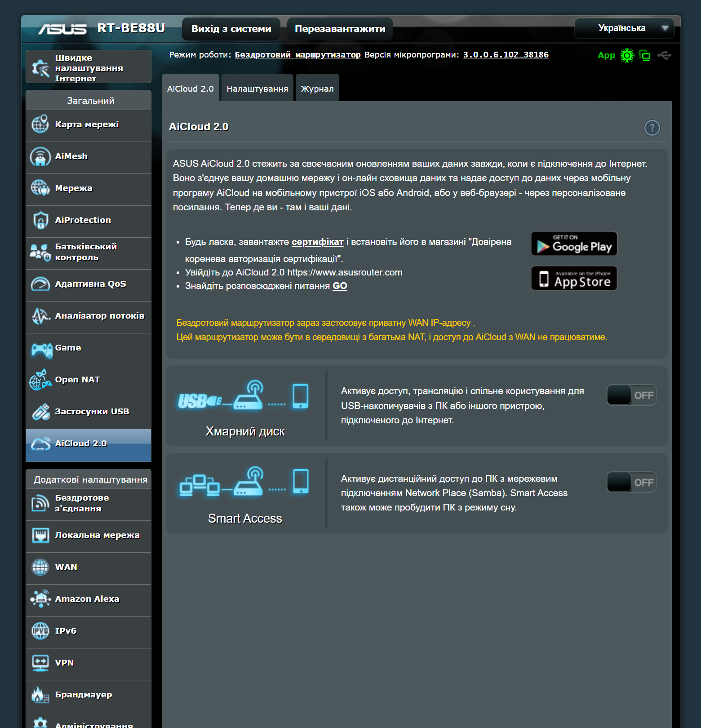The image size is (701, 728).
Task: Open the Брандмауер menu label
Action: (x=84, y=695)
